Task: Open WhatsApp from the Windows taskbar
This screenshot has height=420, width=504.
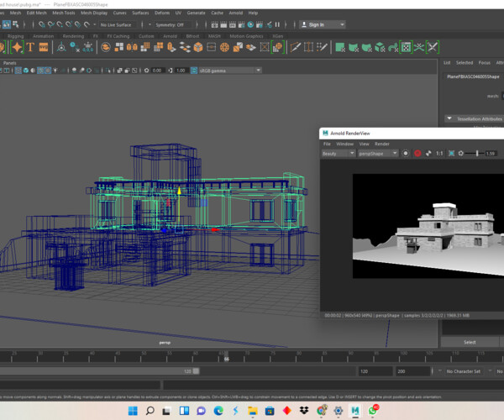Action: (x=373, y=411)
